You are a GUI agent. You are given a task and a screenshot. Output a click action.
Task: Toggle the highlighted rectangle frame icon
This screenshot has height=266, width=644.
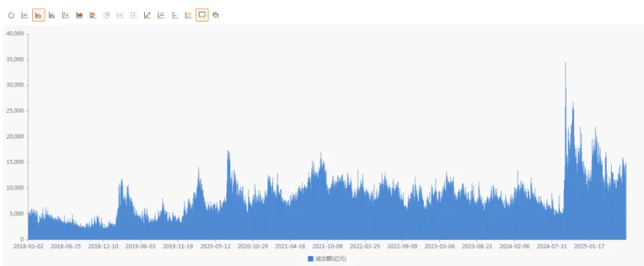pyautogui.click(x=202, y=15)
